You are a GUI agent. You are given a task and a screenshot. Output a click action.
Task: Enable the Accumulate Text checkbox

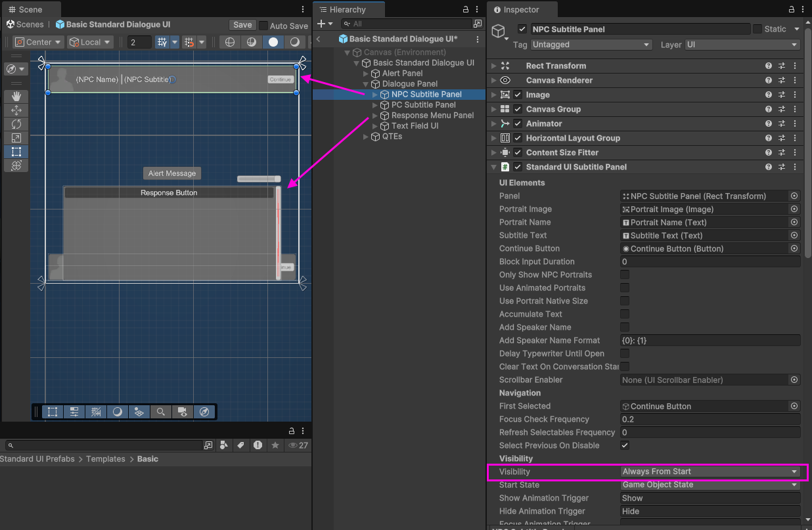point(625,314)
